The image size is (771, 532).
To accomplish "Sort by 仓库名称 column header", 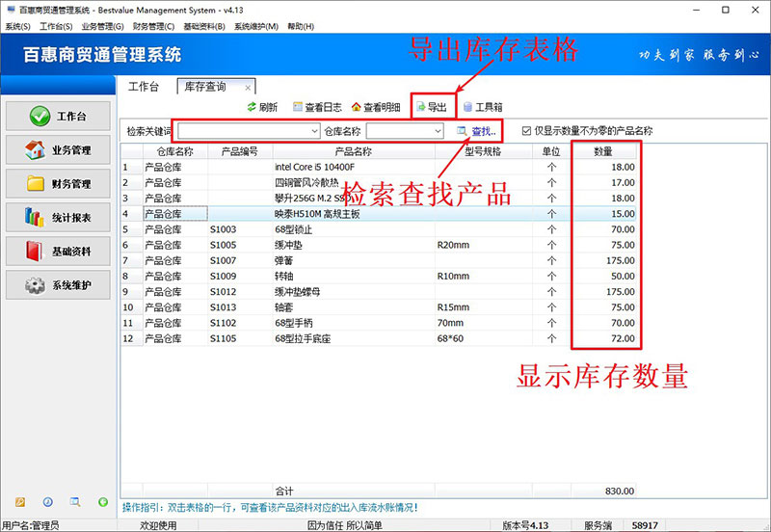I will click(175, 151).
